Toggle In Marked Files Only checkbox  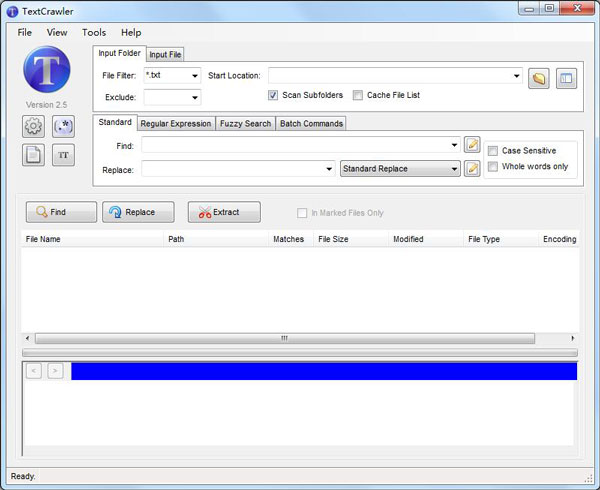[x=302, y=213]
